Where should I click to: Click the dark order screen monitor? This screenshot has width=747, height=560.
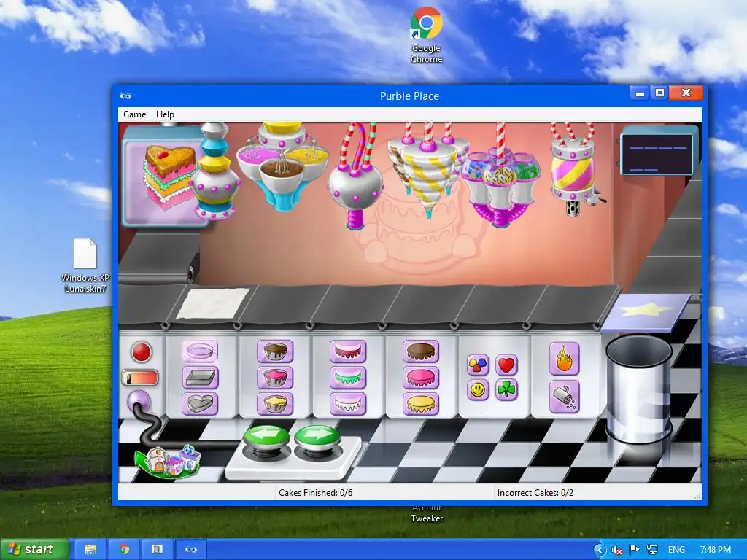tap(657, 152)
